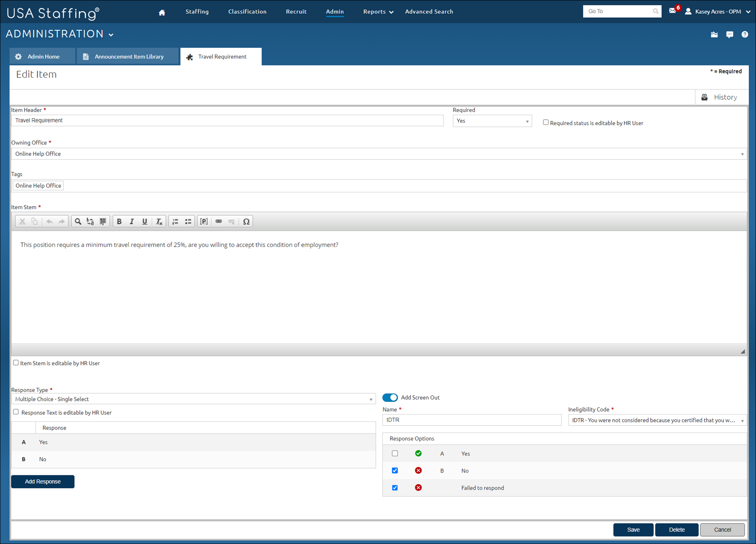Expand the Kasey Acres user menu arrow

(748, 12)
